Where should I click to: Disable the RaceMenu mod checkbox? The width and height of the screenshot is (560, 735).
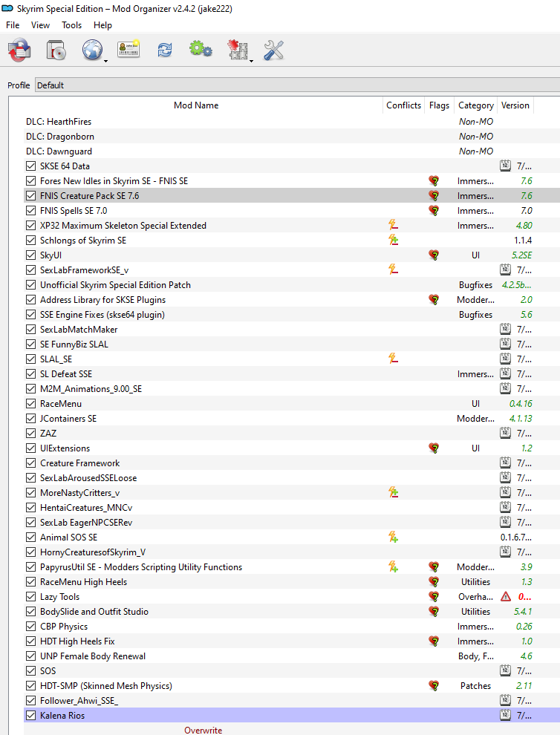click(31, 404)
